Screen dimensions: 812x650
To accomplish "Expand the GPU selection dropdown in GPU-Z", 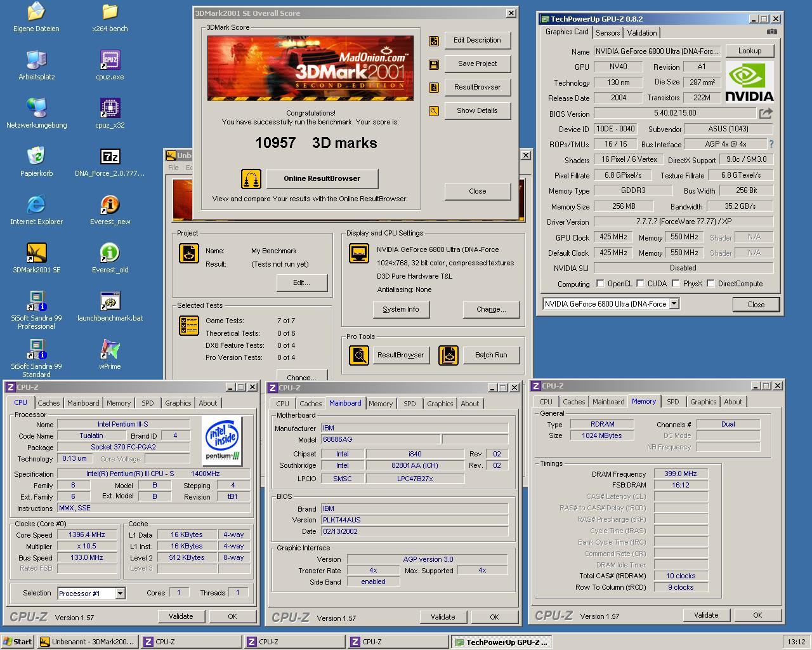I will 674,304.
